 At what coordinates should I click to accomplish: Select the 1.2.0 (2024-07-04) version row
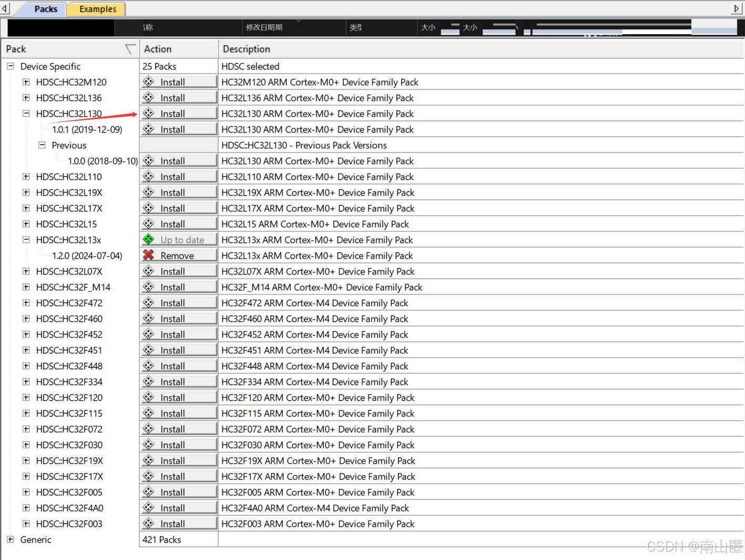(x=87, y=256)
